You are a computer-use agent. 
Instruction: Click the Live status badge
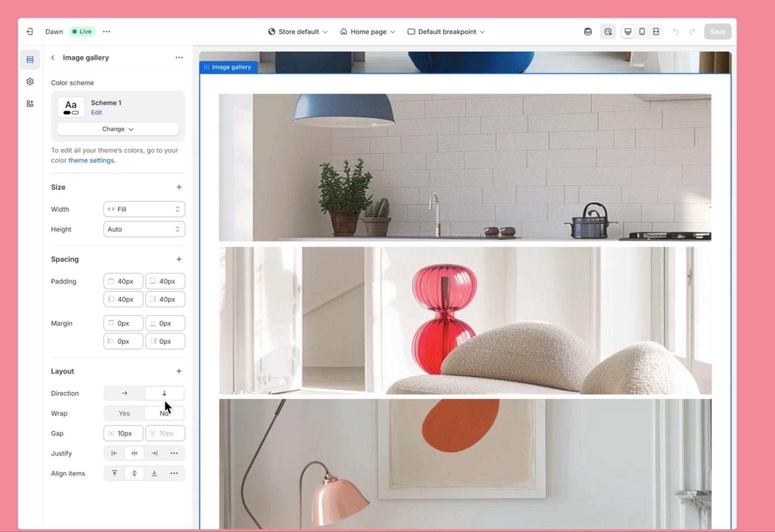point(82,31)
